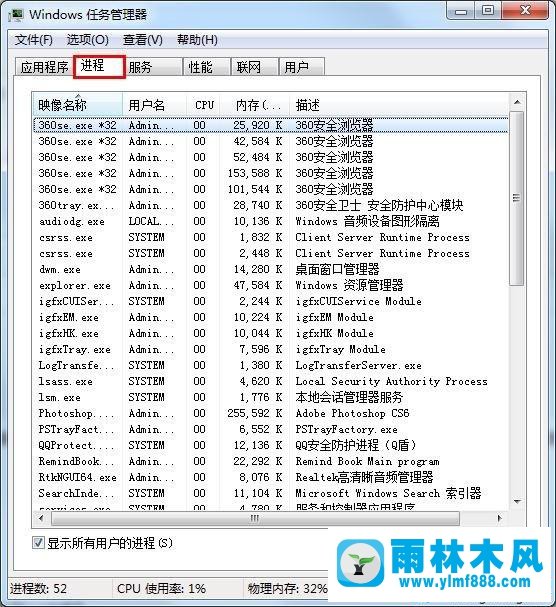
Task: Open the 性能 tab
Action: (x=207, y=67)
